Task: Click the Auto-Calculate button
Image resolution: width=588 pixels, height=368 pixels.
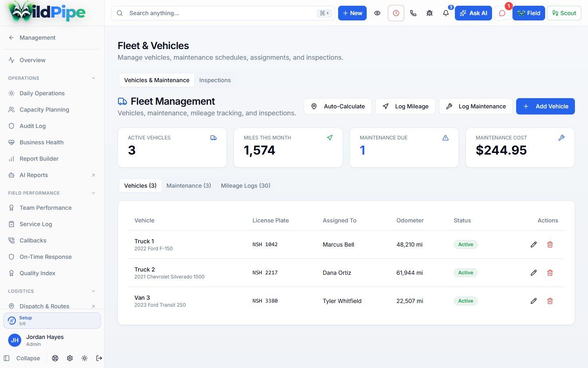Action: (x=338, y=106)
